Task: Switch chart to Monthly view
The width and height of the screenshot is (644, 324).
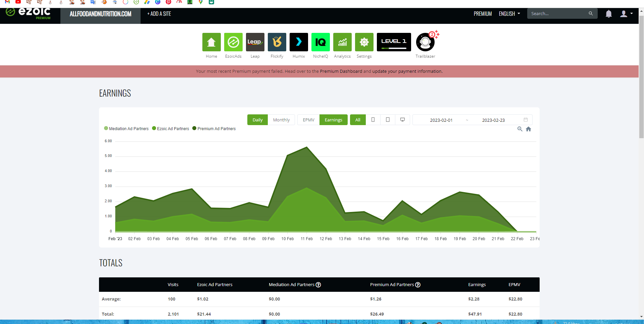Action: (x=281, y=120)
